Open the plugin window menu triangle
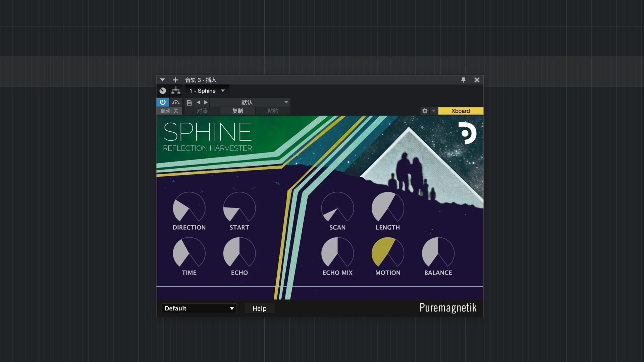Image resolution: width=644 pixels, height=362 pixels. (x=162, y=80)
